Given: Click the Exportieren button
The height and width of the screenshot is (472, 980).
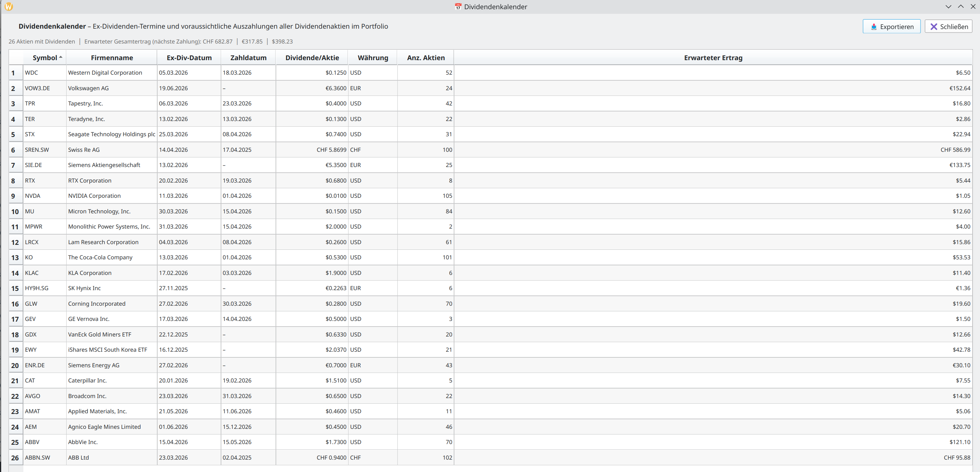Looking at the screenshot, I should click(891, 27).
